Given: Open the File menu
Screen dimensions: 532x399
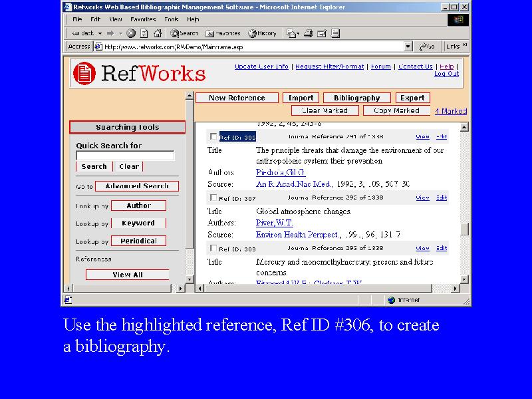Looking at the screenshot, I should tap(77, 19).
